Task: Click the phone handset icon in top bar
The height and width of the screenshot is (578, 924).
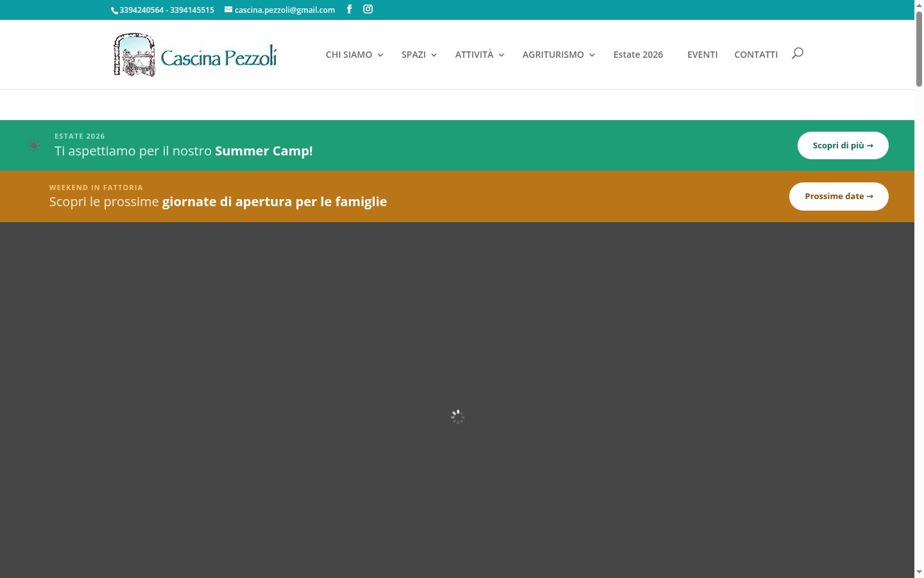Action: tap(114, 10)
